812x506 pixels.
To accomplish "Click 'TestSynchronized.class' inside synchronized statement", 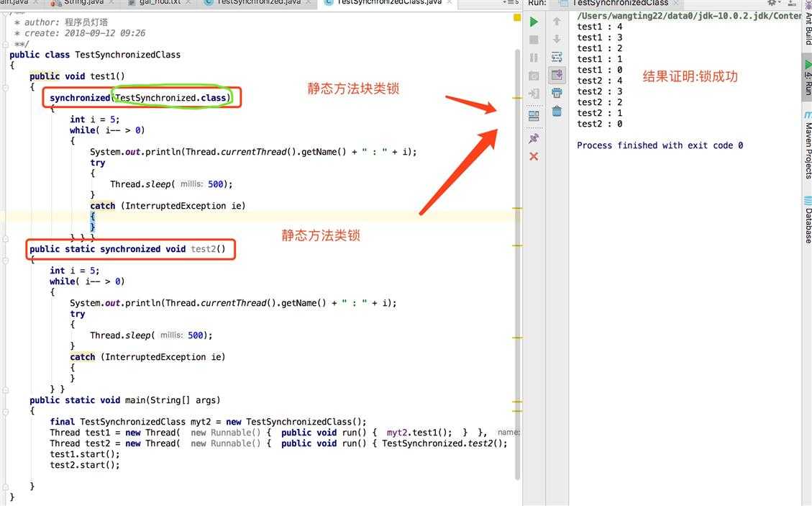I will [171, 97].
